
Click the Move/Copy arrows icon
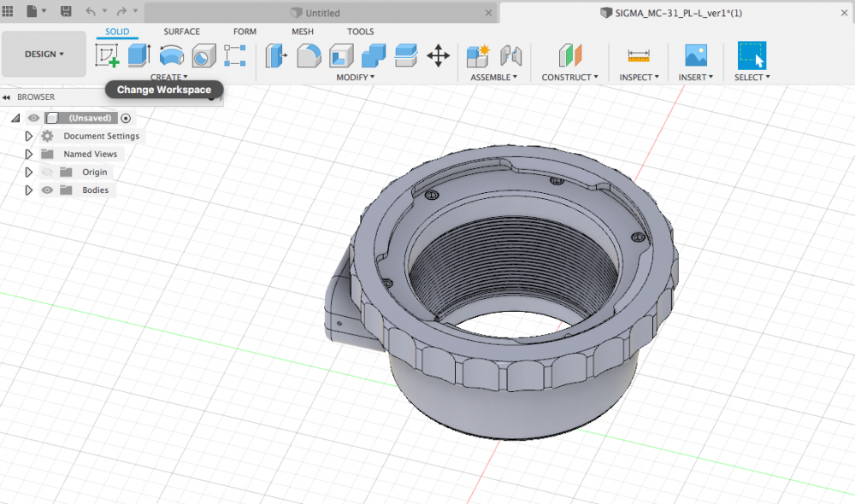[438, 56]
